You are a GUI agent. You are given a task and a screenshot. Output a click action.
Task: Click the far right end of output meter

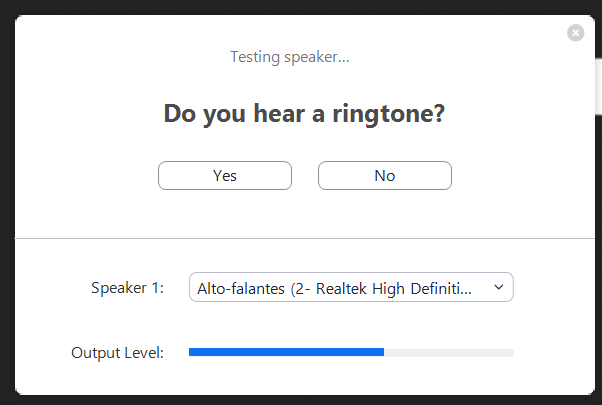[x=511, y=352]
